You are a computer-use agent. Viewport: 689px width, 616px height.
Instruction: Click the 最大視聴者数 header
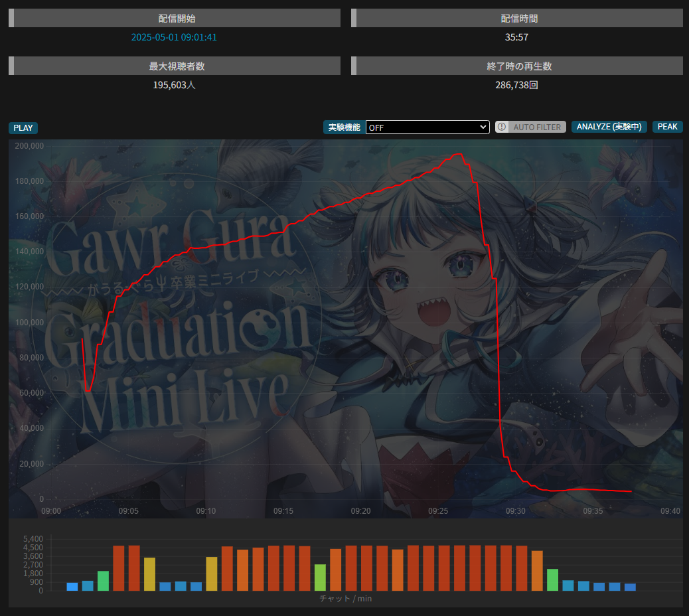pos(175,66)
